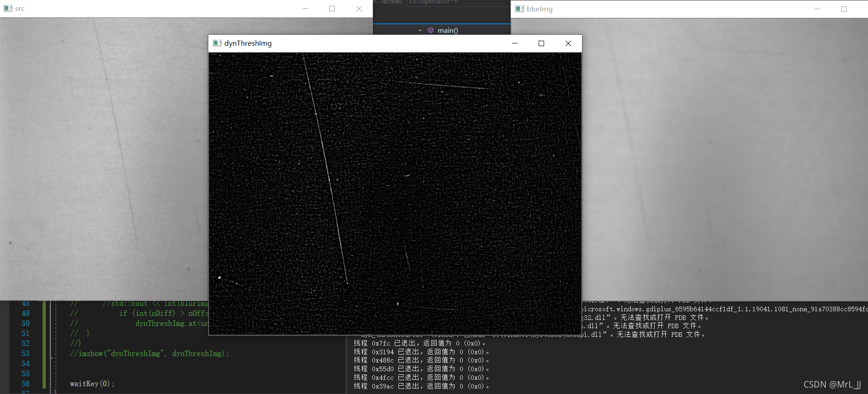Click the waitKey(0); code line
Viewport: 868px width, 394px height.
(92, 384)
